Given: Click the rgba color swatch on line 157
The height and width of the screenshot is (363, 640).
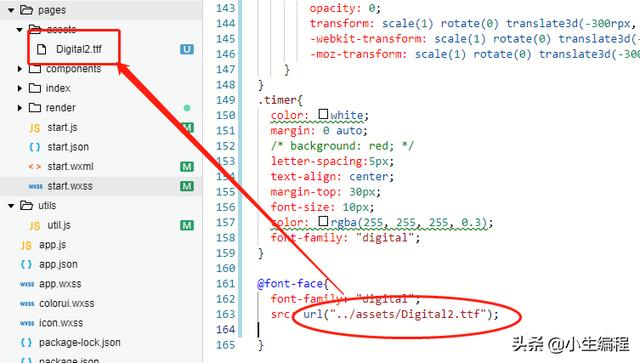Looking at the screenshot, I should pos(323,221).
